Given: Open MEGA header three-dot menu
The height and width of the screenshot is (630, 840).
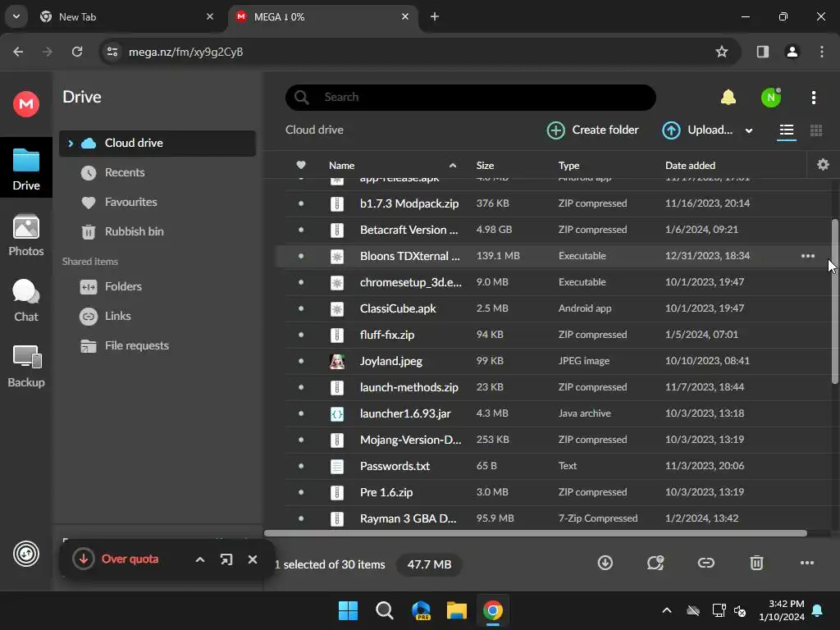Looking at the screenshot, I should point(813,98).
